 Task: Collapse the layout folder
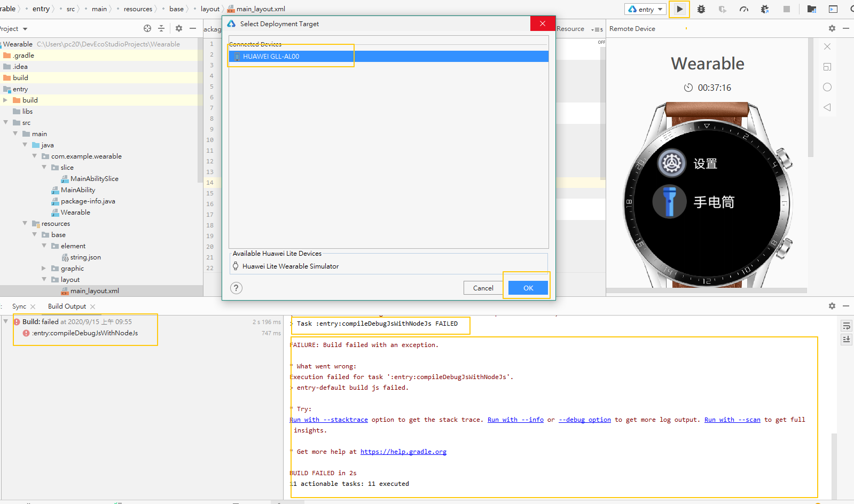[x=44, y=279]
